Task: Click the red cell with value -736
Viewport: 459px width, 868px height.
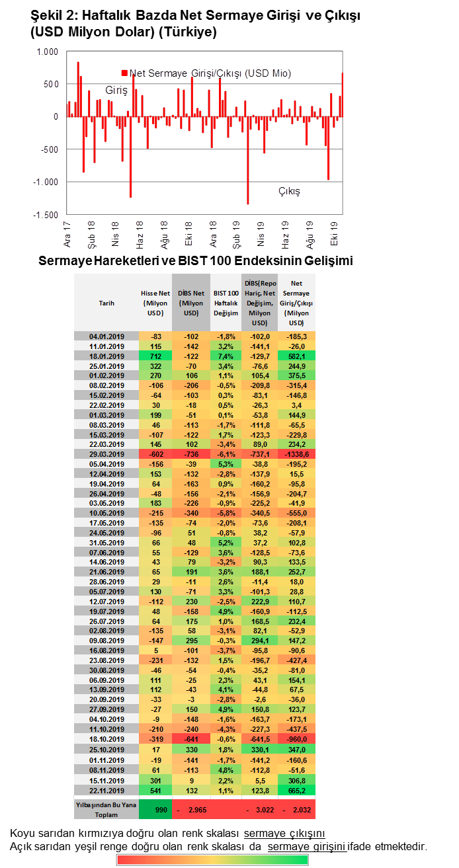Action: point(191,455)
